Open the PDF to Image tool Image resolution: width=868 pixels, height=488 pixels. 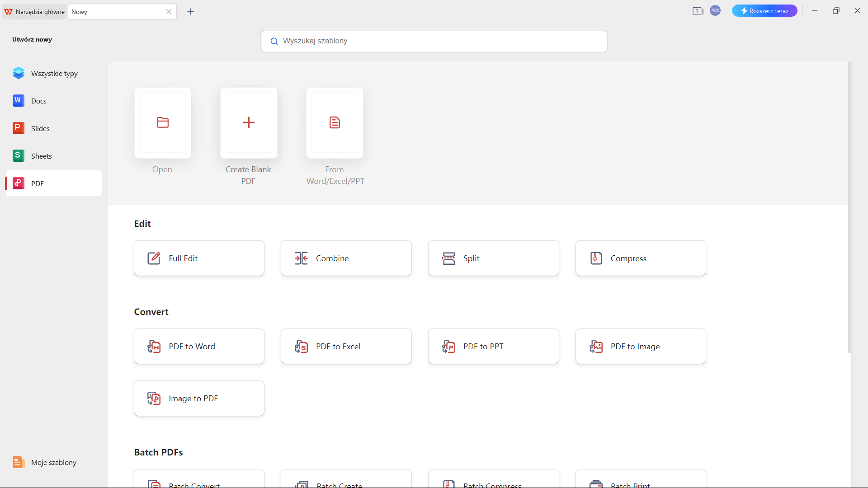pyautogui.click(x=640, y=346)
